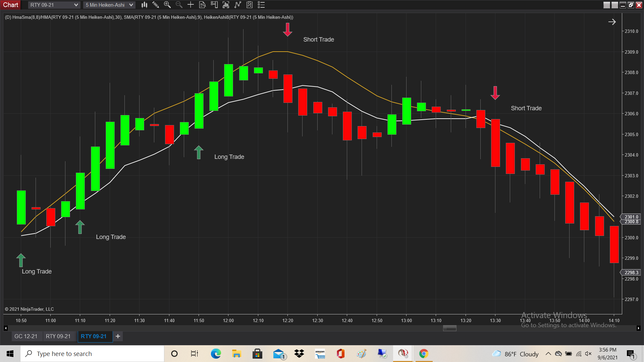The height and width of the screenshot is (362, 644).
Task: Open the bar type chart style icon
Action: (144, 5)
